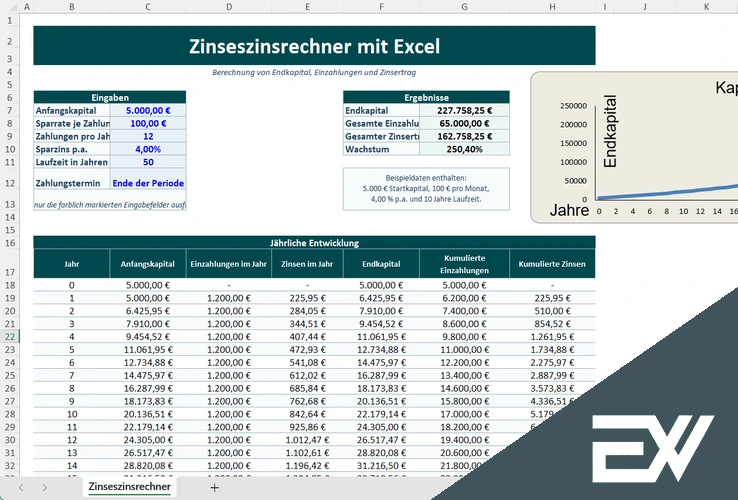This screenshot has width=738, height=500.
Task: Add a new sheet with plus button
Action: tap(214, 488)
